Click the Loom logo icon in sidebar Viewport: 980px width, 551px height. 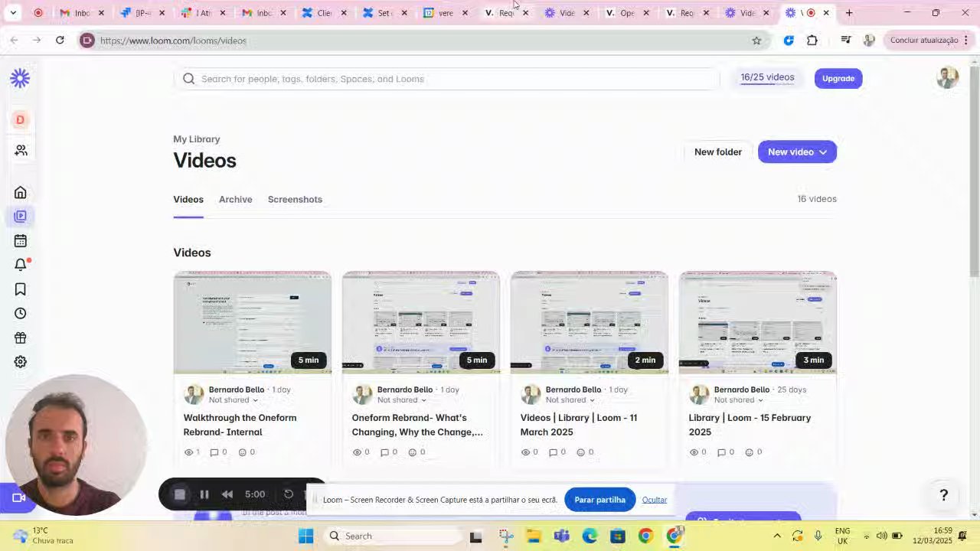tap(20, 77)
